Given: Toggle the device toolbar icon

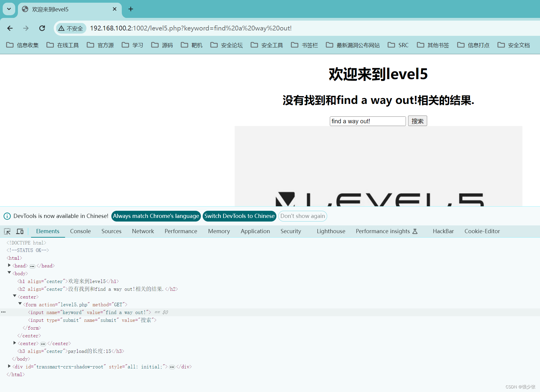Looking at the screenshot, I should click(x=20, y=231).
